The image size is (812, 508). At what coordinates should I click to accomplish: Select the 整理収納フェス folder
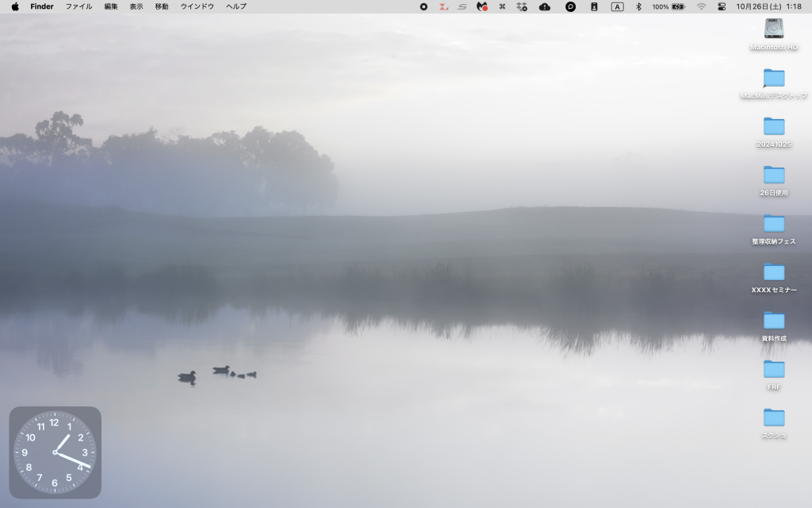coord(774,224)
